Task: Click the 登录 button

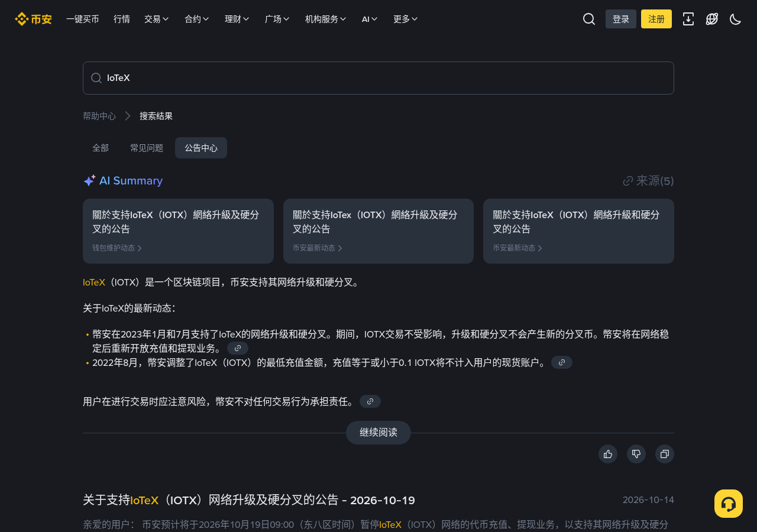Action: pos(621,19)
